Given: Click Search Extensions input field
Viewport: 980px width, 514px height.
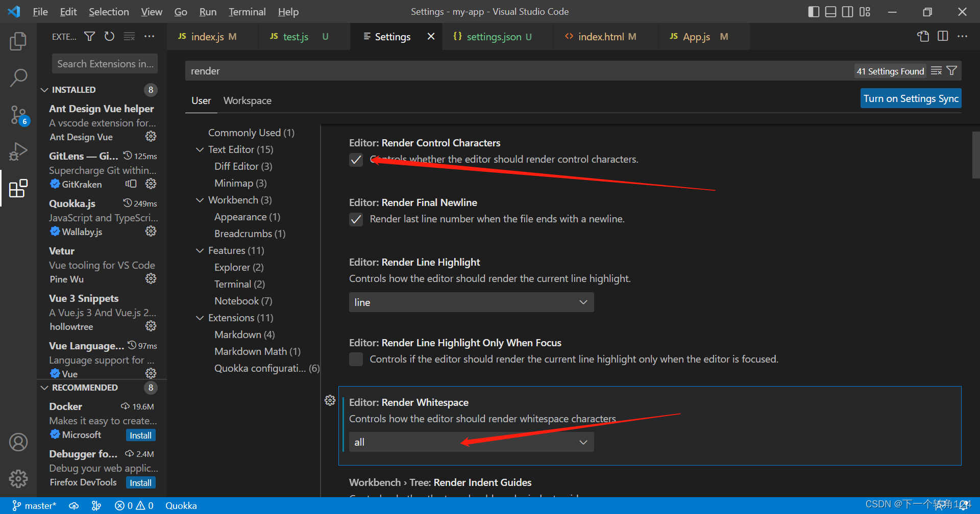Looking at the screenshot, I should point(105,64).
